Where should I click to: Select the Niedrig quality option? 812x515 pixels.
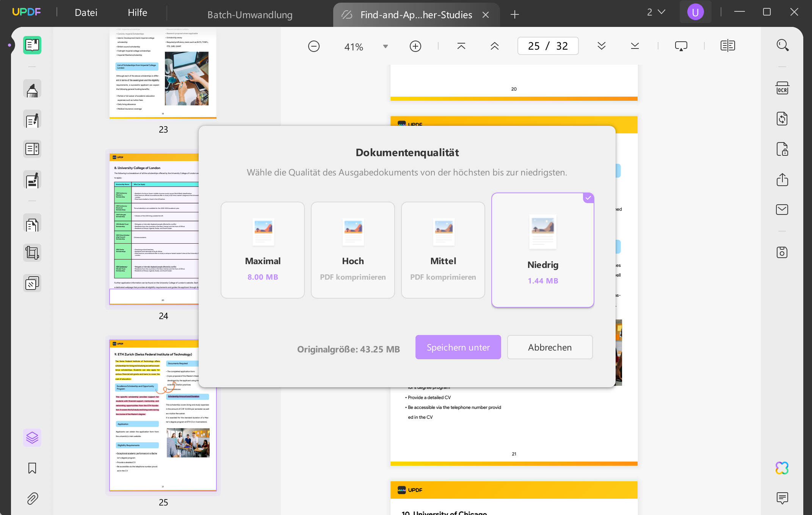click(543, 250)
